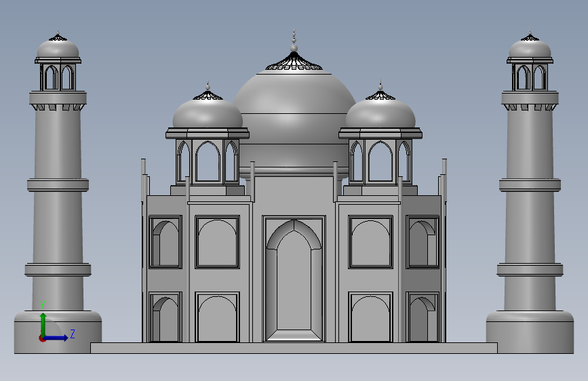Select the left small chhatri dome beside main dome
This screenshot has height=381, width=588.
(208, 114)
